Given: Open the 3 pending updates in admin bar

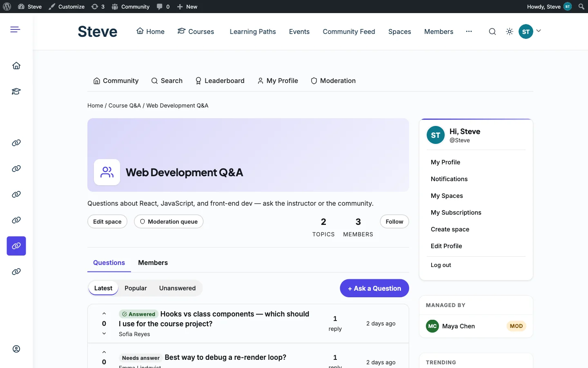Looking at the screenshot, I should click(x=98, y=7).
